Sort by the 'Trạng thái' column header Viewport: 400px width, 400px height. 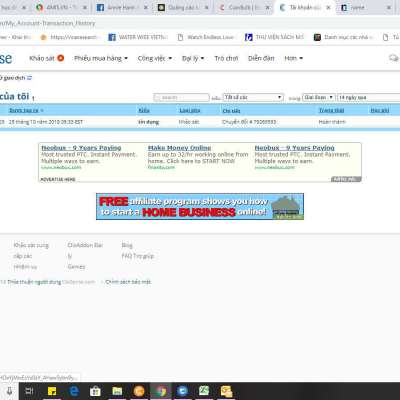[x=331, y=110]
